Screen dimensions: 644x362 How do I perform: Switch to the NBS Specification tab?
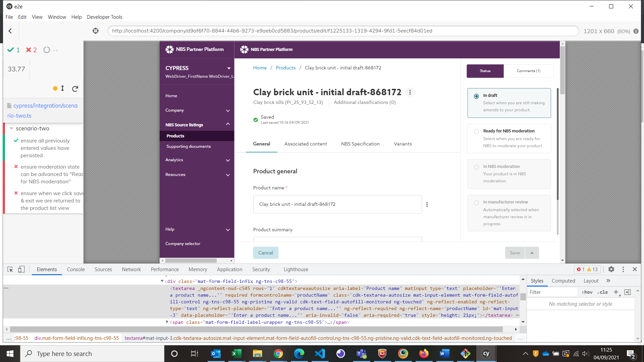tap(360, 144)
